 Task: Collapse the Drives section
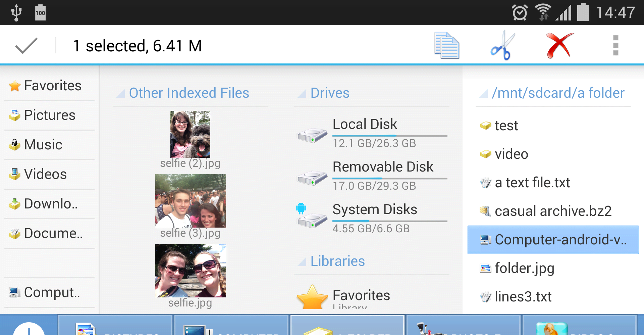302,93
